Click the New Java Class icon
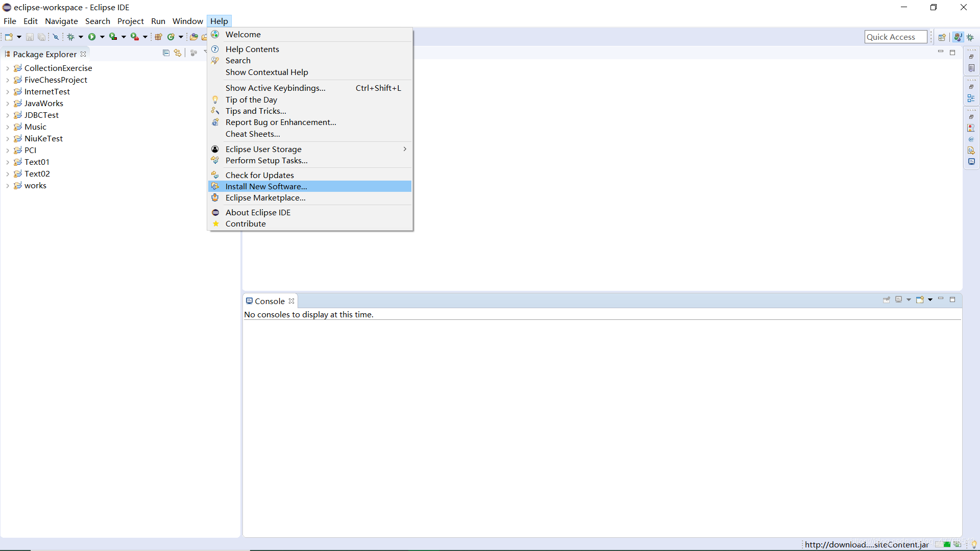The image size is (980, 551). click(171, 37)
